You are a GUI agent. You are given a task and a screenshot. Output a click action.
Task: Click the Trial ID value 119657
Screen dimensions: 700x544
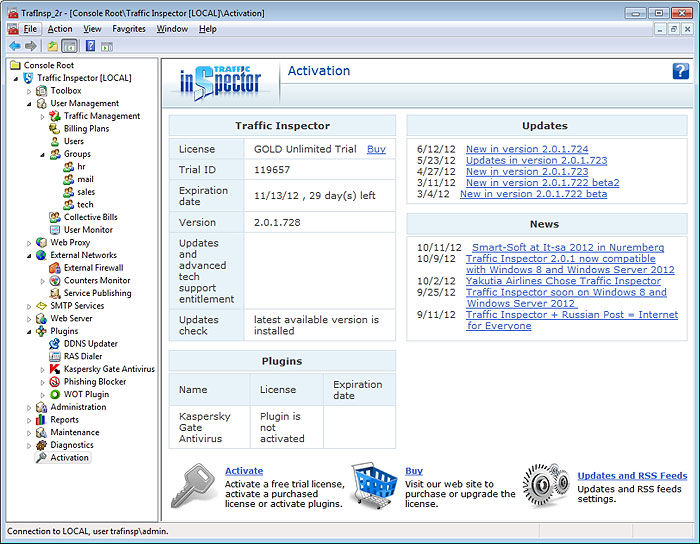click(272, 170)
